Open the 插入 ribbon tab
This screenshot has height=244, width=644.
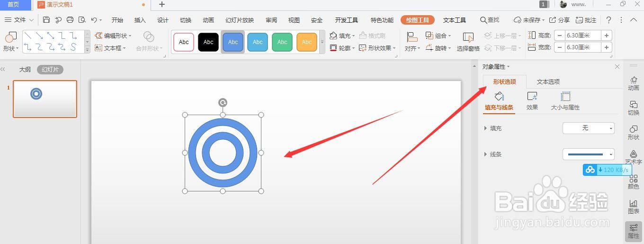pyautogui.click(x=140, y=20)
